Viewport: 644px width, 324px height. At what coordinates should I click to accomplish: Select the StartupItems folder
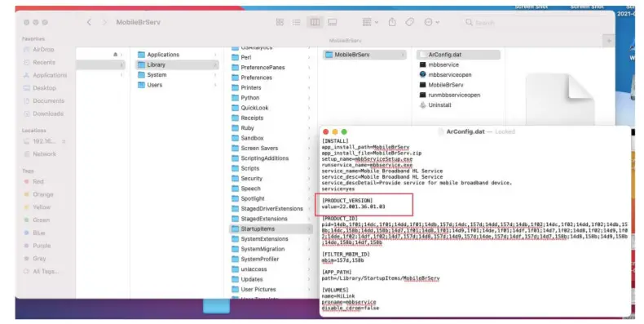(271, 229)
